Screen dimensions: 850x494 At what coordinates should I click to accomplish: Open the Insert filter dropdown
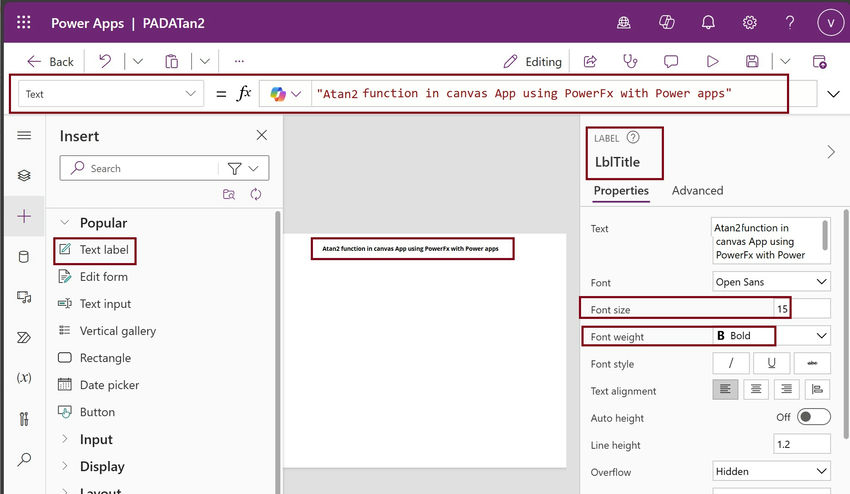243,169
